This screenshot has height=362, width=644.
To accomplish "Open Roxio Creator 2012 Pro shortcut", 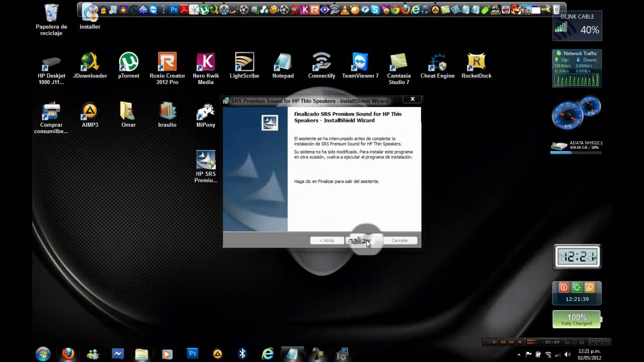I will tap(167, 69).
